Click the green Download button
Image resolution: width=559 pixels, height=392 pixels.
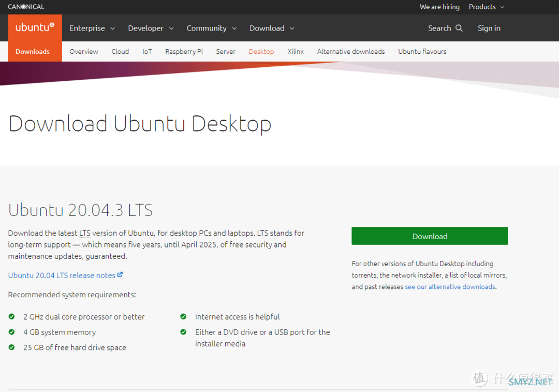click(x=430, y=236)
